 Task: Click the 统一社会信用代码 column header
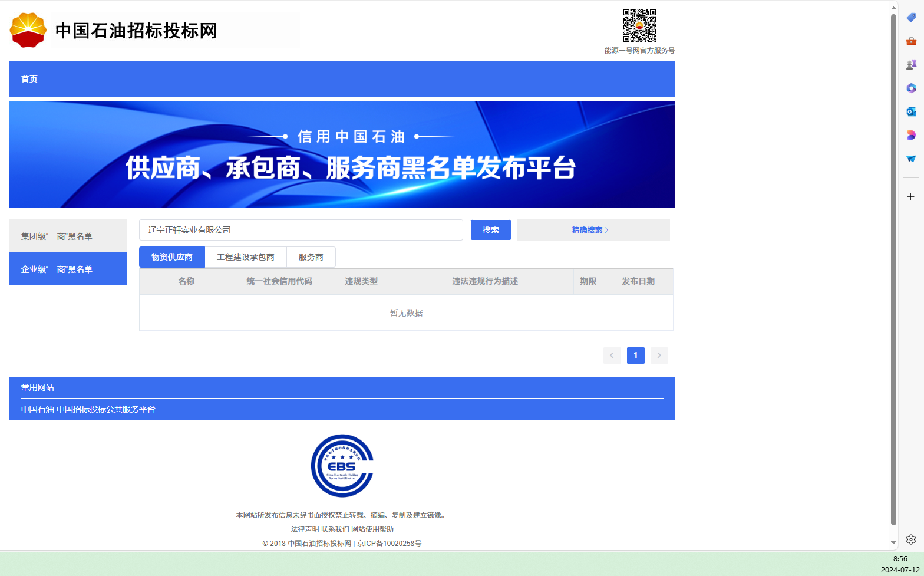279,281
